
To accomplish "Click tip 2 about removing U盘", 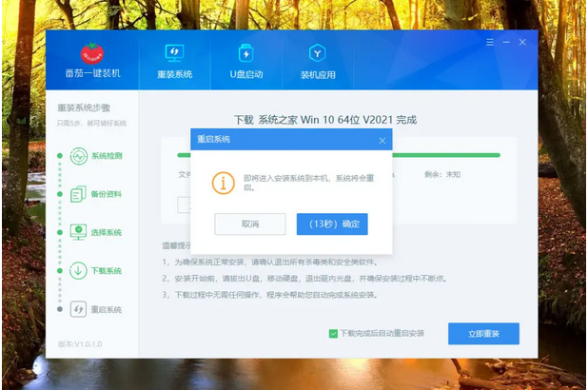I will pyautogui.click(x=304, y=279).
